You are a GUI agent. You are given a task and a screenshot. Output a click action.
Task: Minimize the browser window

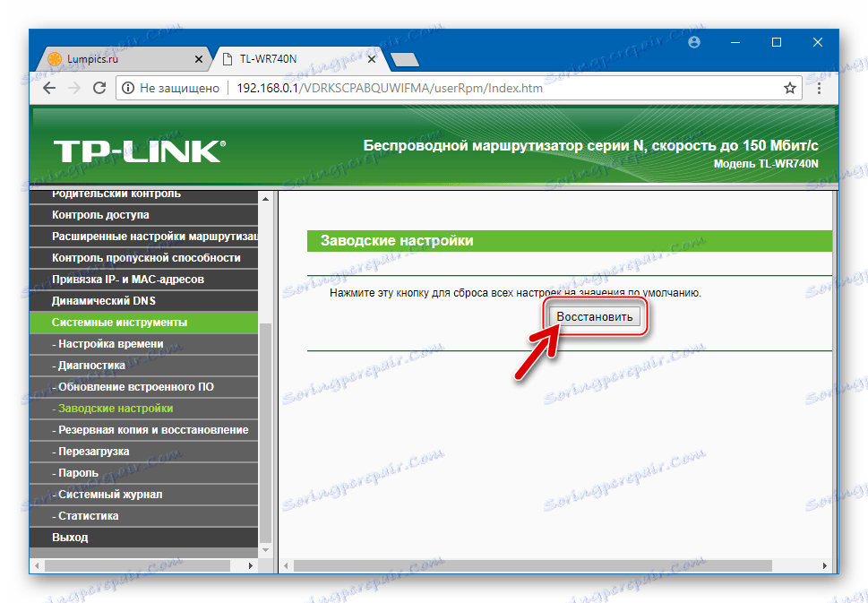click(735, 43)
